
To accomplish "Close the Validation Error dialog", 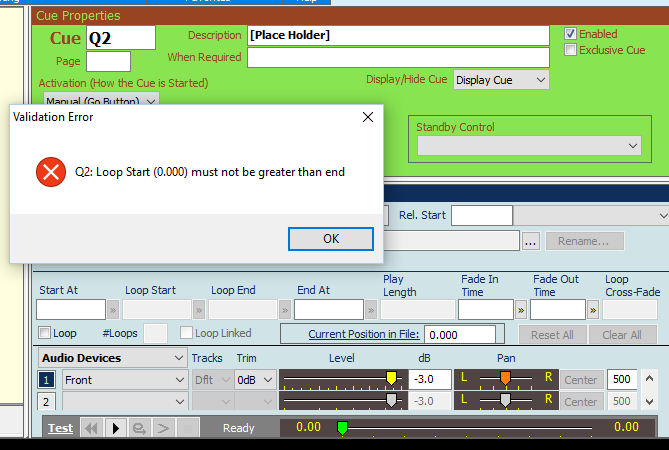I will [367, 117].
